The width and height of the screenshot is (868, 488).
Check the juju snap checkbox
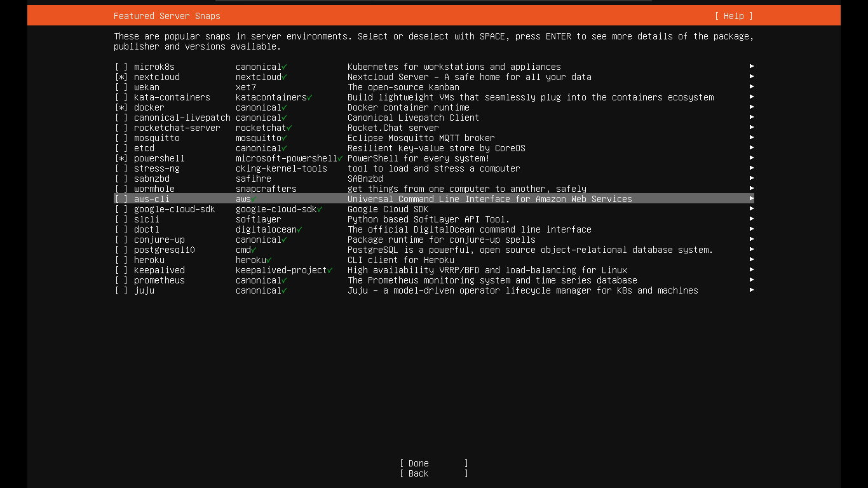(x=121, y=290)
